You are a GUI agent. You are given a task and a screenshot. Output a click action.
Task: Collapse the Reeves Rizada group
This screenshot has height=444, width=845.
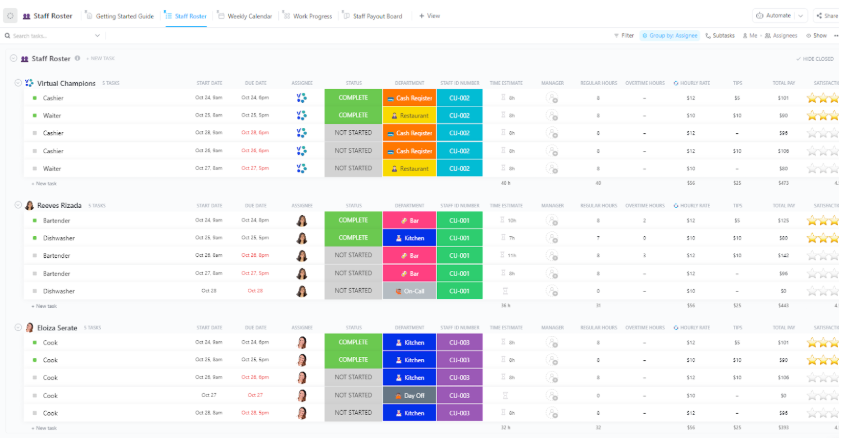click(x=18, y=205)
